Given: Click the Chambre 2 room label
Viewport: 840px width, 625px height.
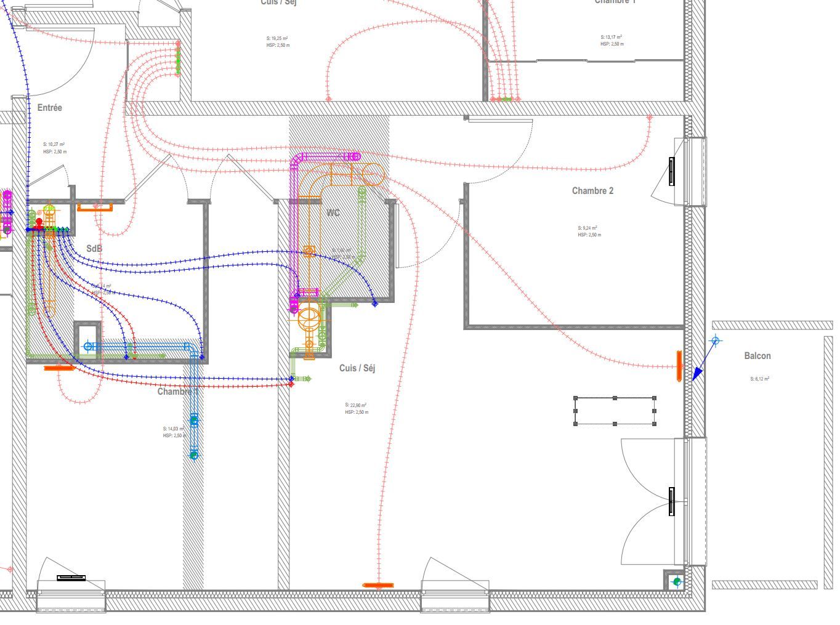Looking at the screenshot, I should click(x=592, y=191).
